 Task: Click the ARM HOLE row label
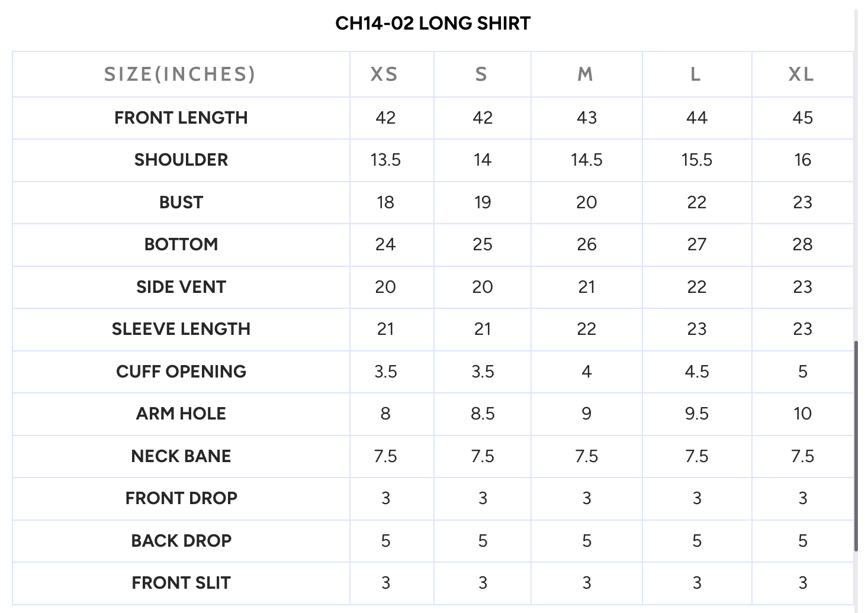pos(181,414)
